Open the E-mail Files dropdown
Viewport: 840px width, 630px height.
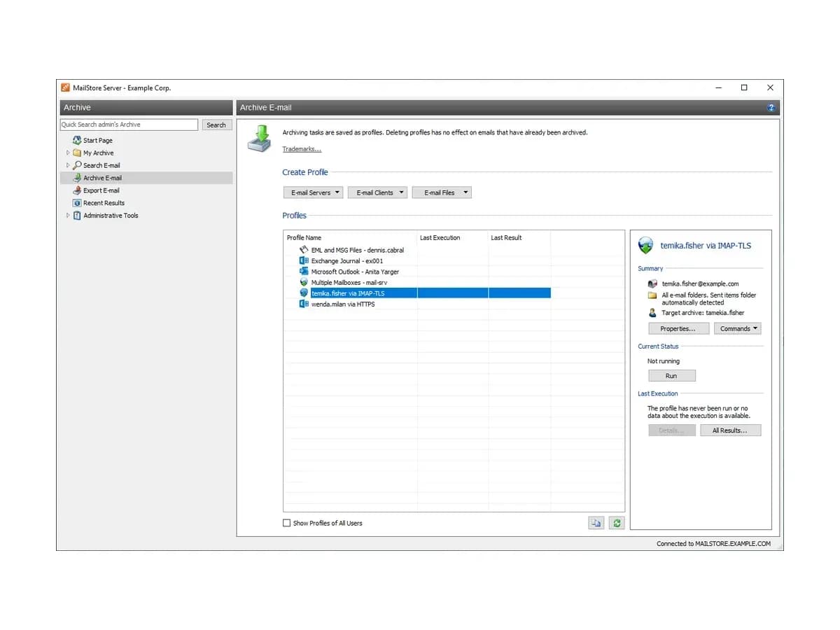(x=442, y=192)
